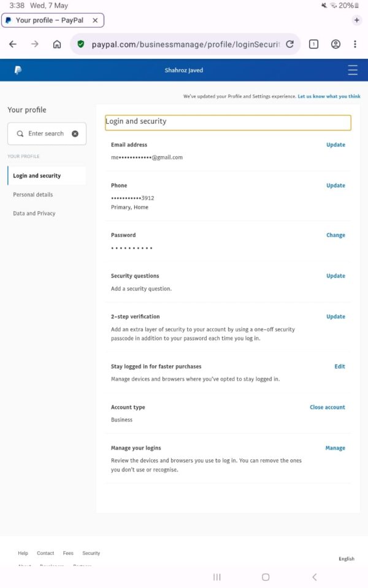Image resolution: width=368 pixels, height=588 pixels.
Task: Select Login and security sidebar item
Action: coord(37,176)
